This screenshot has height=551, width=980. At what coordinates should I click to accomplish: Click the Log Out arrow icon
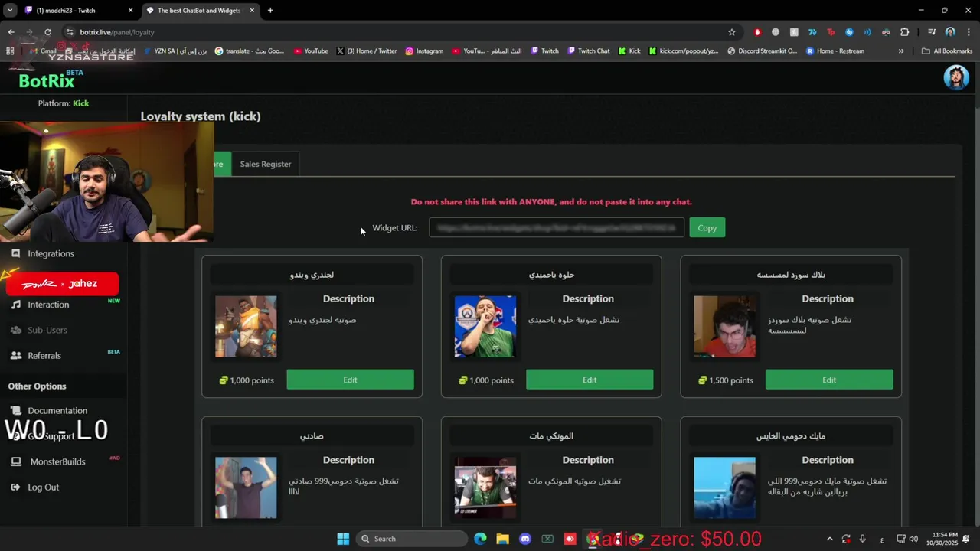pos(15,487)
